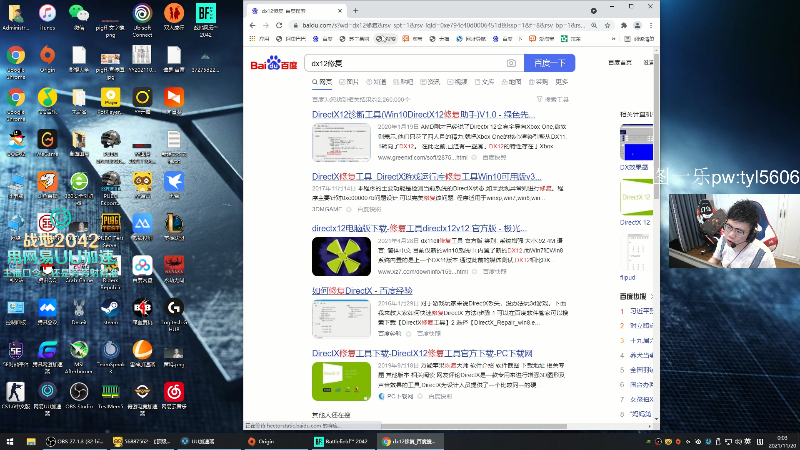Open the Chrome three-dot menu
Viewport: 800px width, 450px height.
point(651,25)
